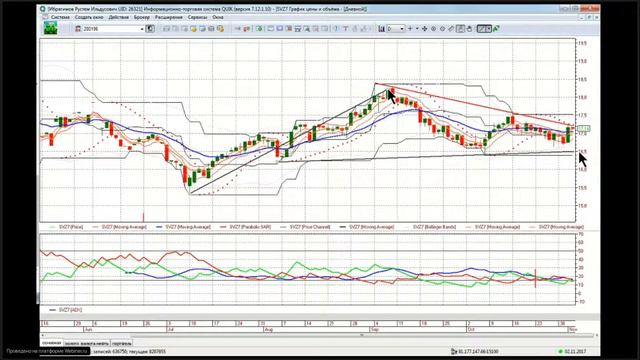Open the Создать окно menu
The image size is (640, 360).
(x=89, y=18)
